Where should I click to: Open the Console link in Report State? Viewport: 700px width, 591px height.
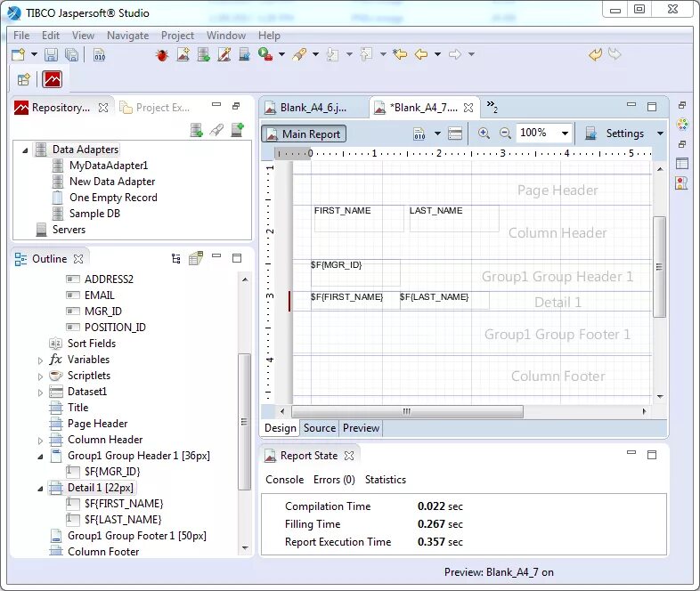(284, 480)
